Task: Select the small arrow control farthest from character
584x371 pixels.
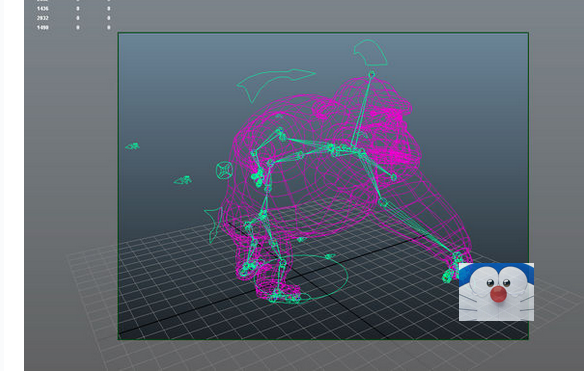Action: tap(132, 146)
